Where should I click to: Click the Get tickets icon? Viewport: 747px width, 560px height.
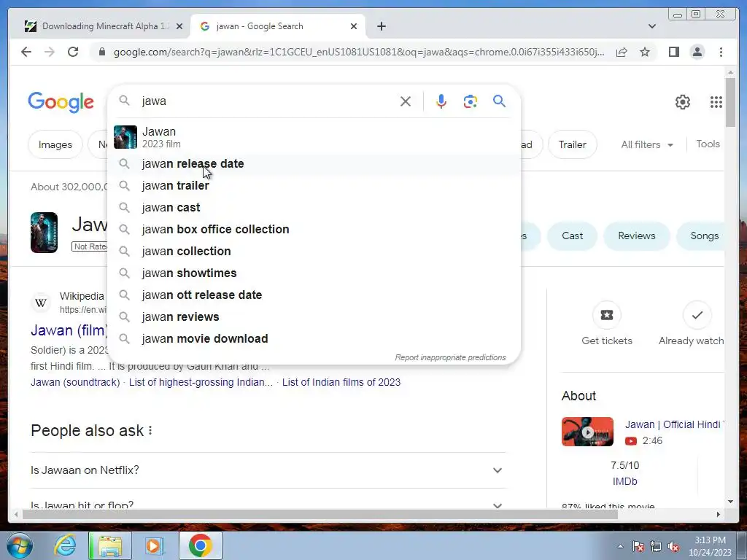pos(606,315)
